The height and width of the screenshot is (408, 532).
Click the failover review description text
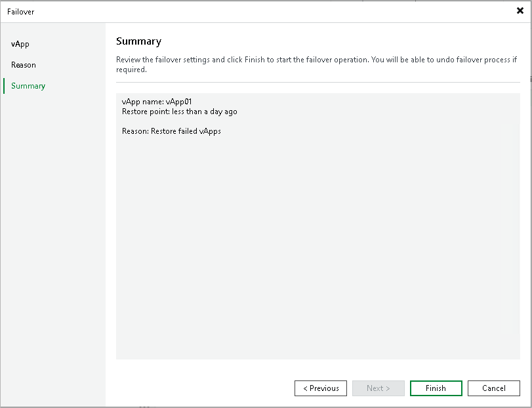click(316, 64)
